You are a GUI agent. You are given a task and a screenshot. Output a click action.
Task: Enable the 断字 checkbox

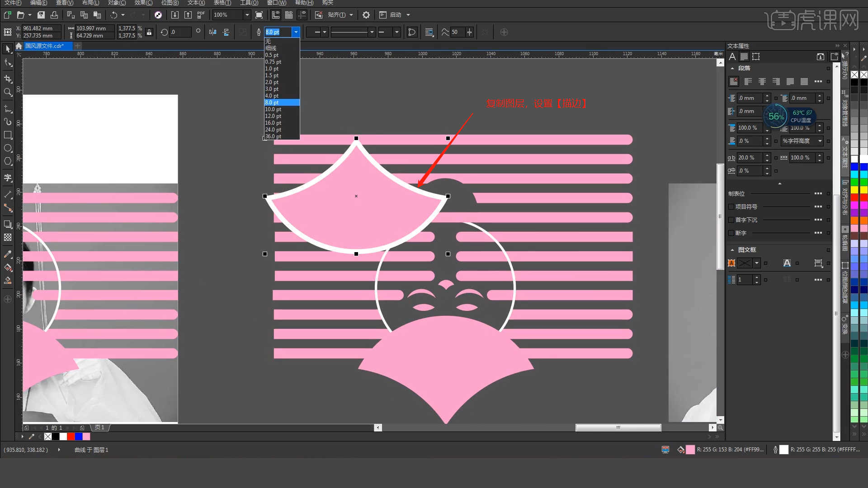[731, 233]
